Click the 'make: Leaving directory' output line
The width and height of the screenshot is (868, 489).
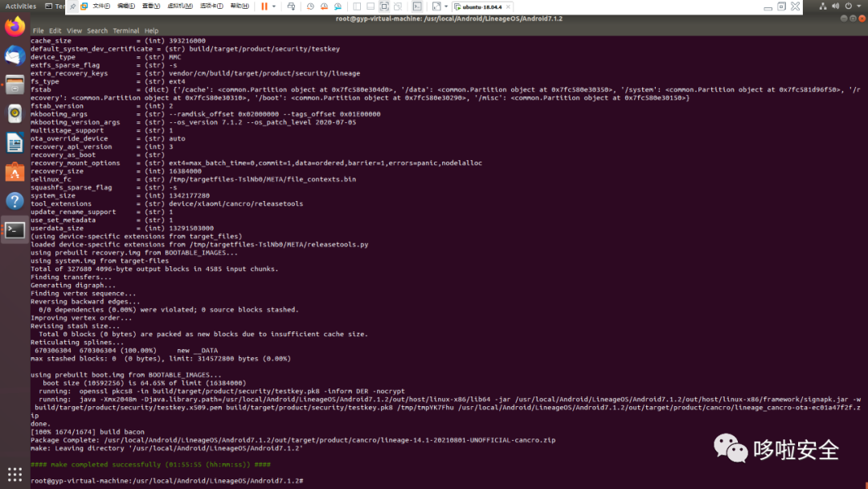click(x=166, y=448)
